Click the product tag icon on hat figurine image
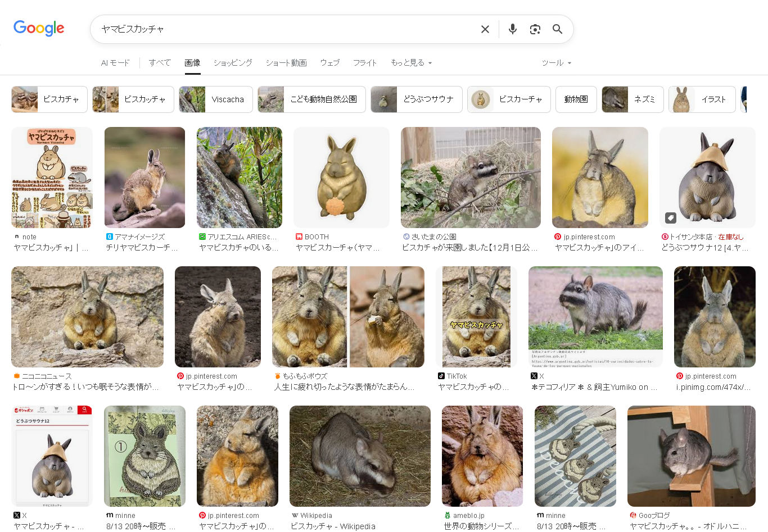This screenshot has width=768, height=532. pos(671,217)
